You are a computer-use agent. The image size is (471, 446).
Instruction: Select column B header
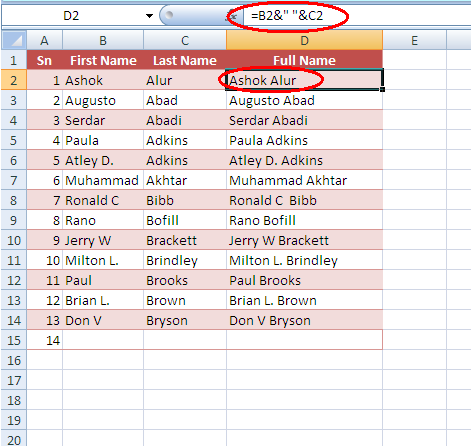pyautogui.click(x=103, y=40)
